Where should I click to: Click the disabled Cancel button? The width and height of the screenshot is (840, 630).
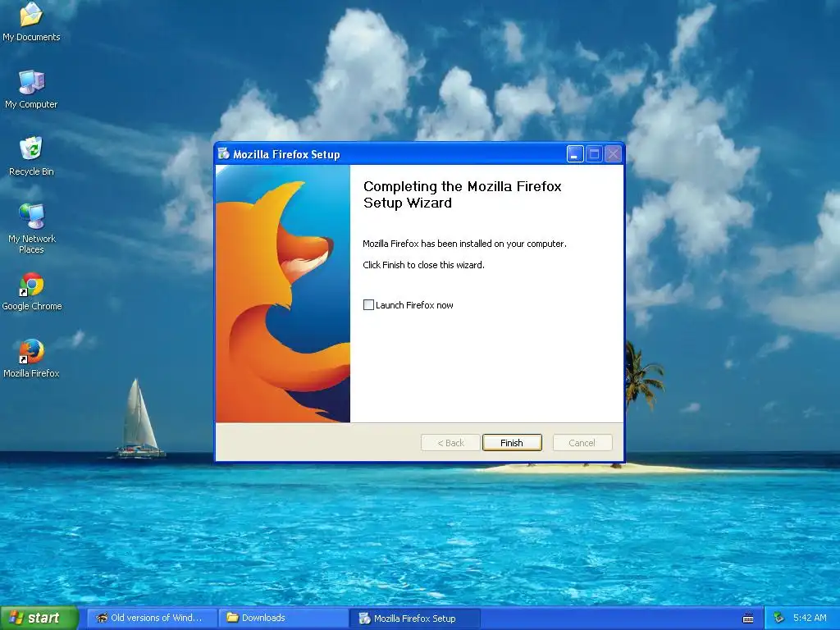(x=582, y=442)
